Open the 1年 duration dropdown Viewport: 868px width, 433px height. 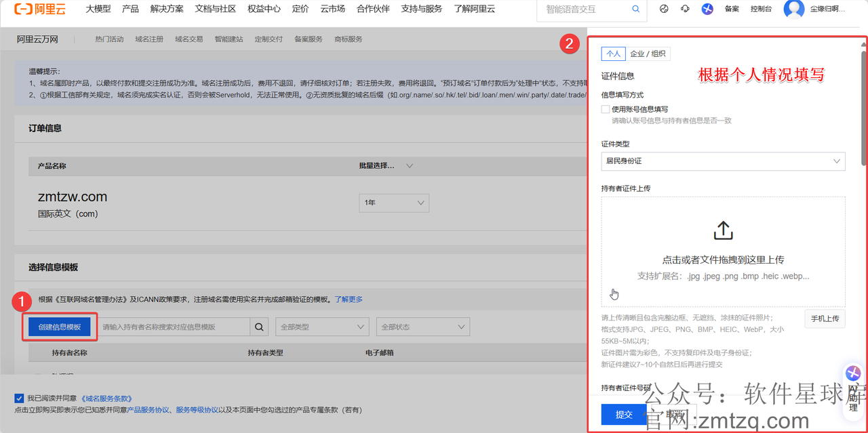tap(394, 203)
